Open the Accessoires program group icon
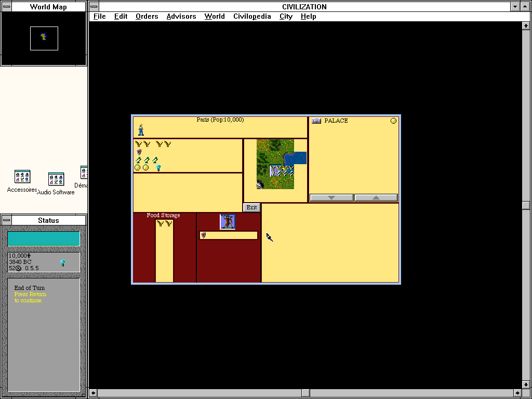Image resolution: width=532 pixels, height=399 pixels. coord(22,177)
